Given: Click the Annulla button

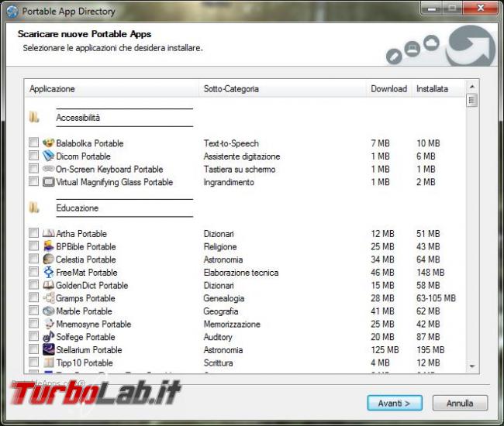Looking at the screenshot, I should pos(460,403).
